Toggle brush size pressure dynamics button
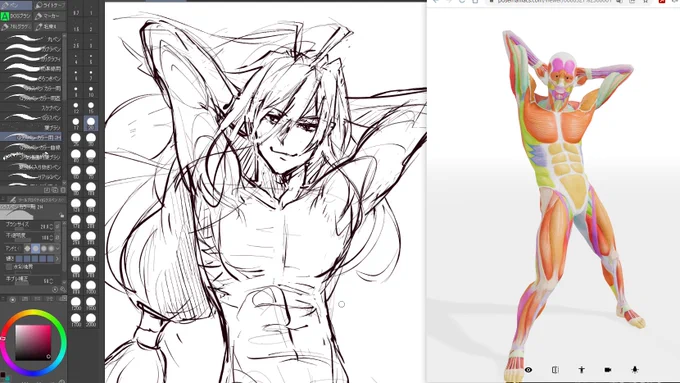Screen dimensions: 680x383 coord(58,226)
